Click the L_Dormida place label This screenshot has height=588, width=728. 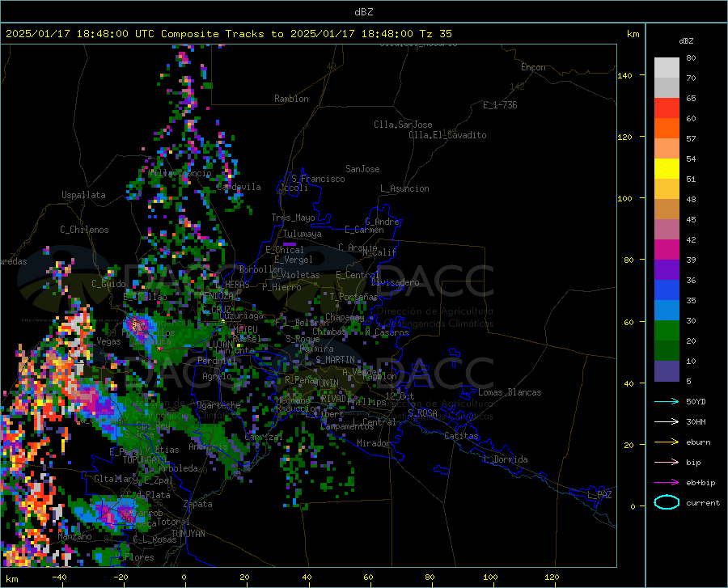[x=505, y=459]
